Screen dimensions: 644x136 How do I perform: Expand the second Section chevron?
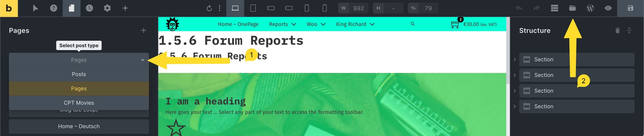515,75
